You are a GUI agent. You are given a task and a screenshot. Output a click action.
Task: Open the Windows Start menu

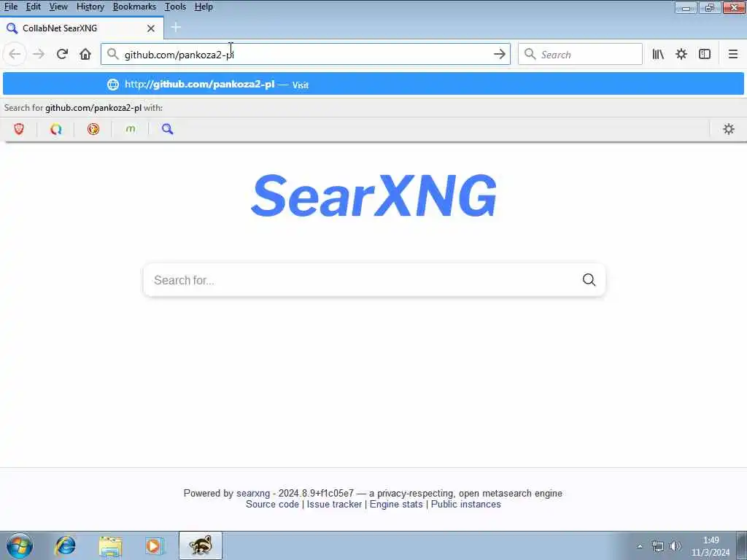(20, 545)
